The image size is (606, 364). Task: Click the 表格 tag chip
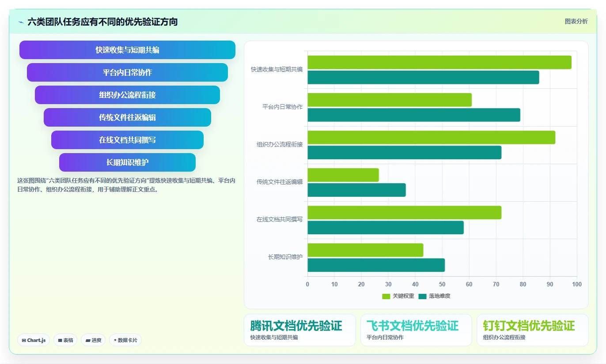(x=65, y=340)
